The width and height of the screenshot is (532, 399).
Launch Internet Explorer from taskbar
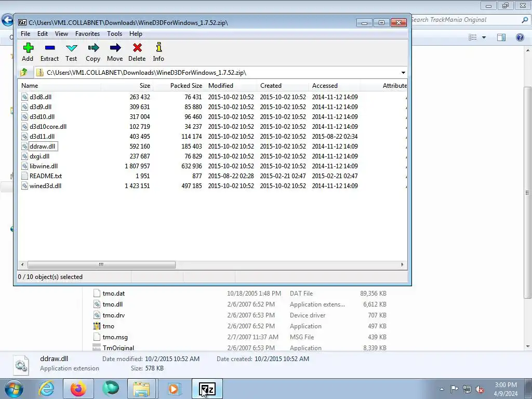coord(46,389)
